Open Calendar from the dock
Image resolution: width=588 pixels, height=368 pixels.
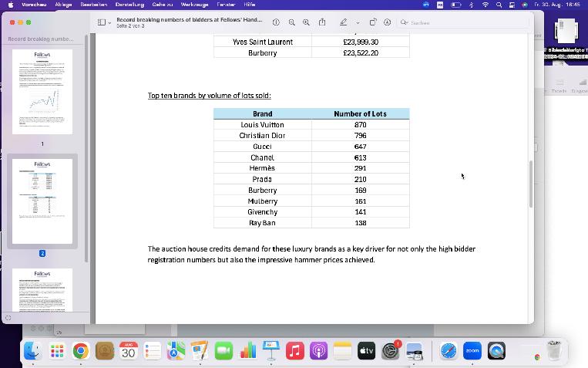pos(128,351)
